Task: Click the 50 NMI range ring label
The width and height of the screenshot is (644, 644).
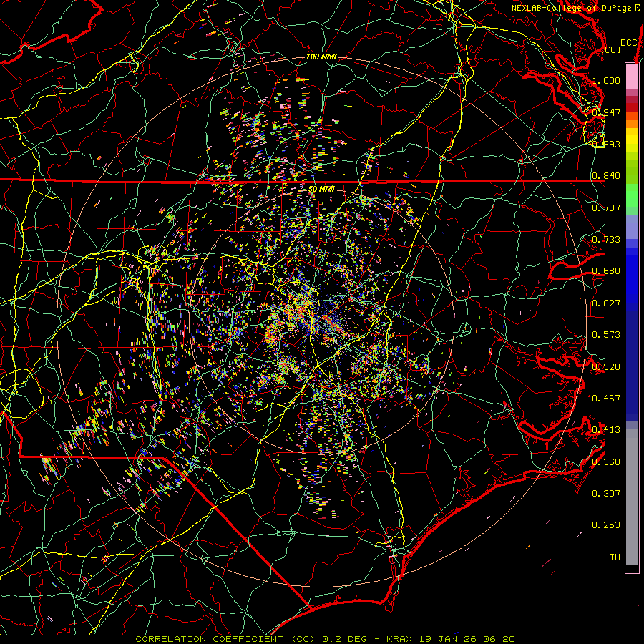Action: pyautogui.click(x=321, y=189)
